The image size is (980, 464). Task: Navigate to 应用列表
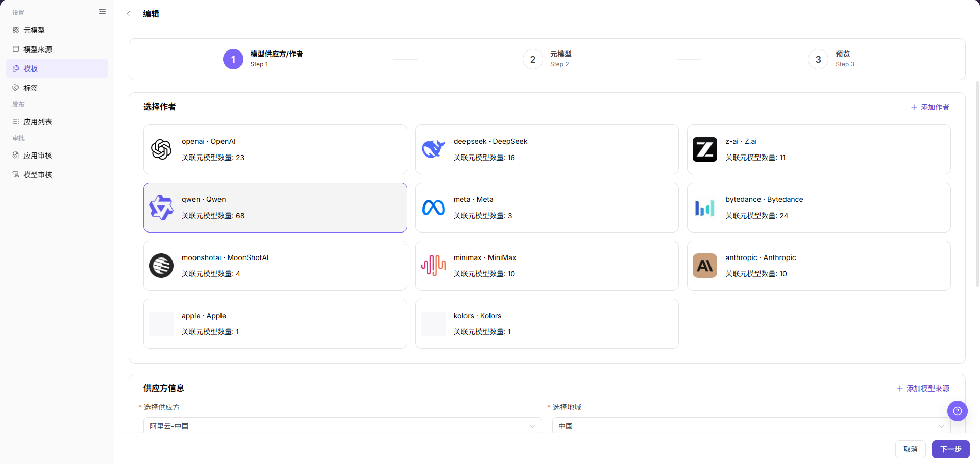(57, 122)
